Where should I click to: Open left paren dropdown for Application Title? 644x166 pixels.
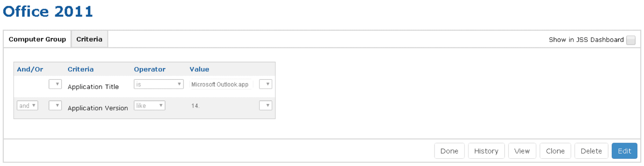(55, 84)
